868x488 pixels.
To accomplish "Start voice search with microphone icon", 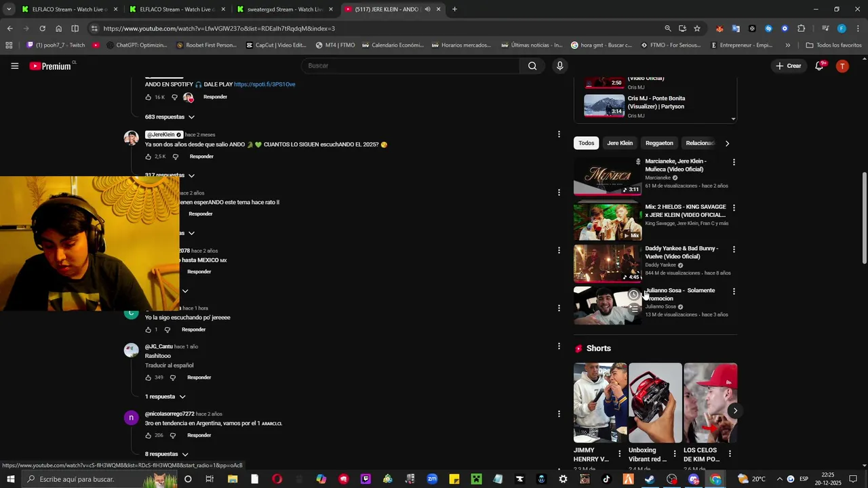I will pos(559,66).
